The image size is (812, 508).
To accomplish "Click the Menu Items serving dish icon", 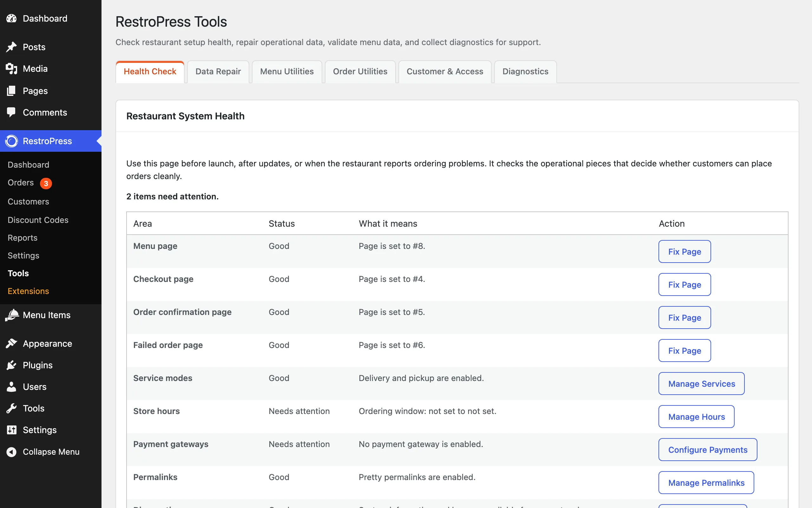I will click(12, 315).
